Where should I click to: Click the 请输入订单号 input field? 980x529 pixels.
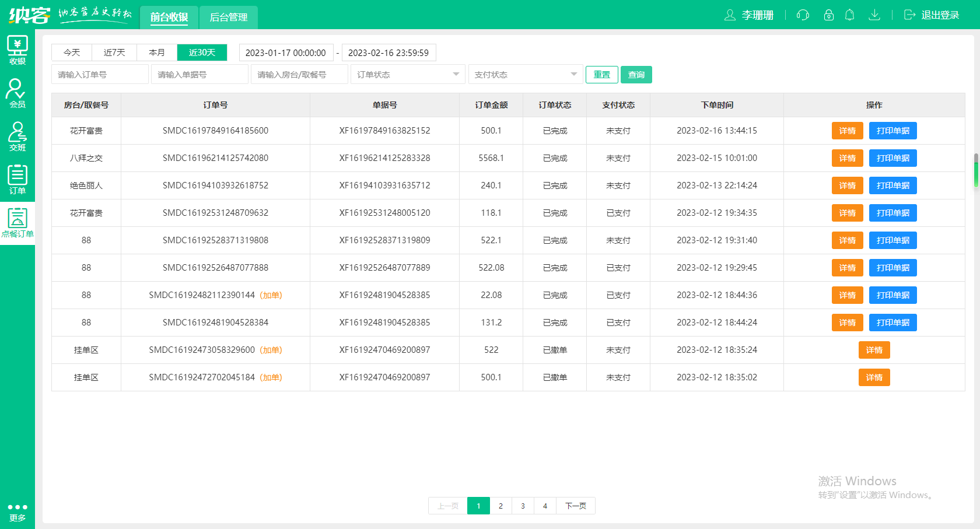(x=100, y=75)
